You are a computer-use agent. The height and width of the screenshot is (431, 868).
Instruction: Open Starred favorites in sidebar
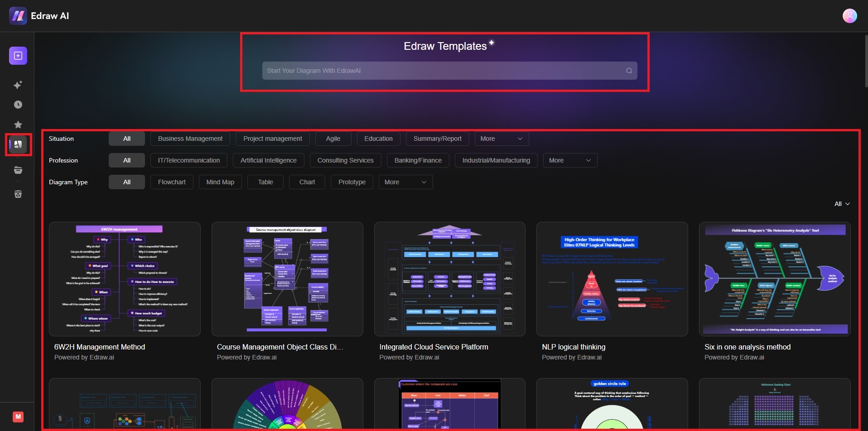coord(18,125)
